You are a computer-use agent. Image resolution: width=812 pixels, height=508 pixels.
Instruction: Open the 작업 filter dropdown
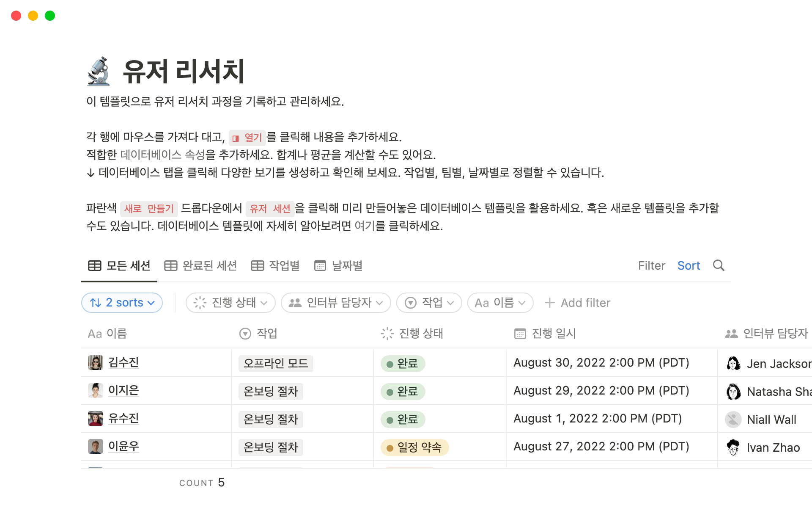point(429,303)
